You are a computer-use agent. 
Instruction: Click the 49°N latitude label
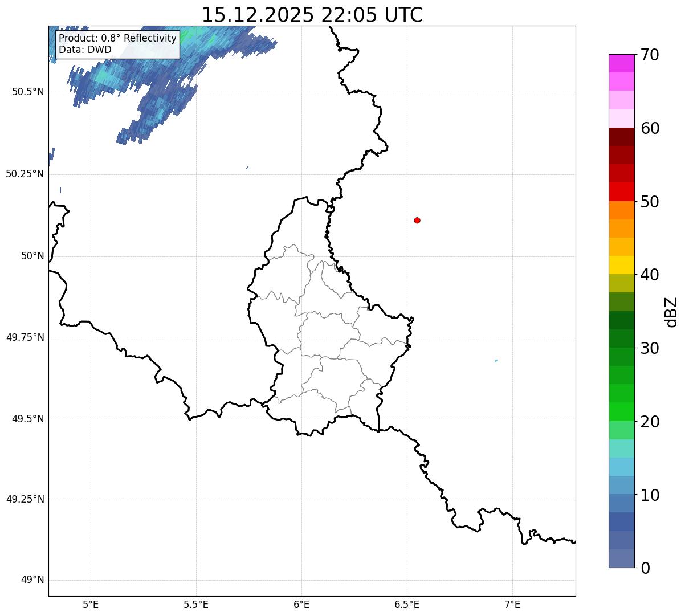[32, 580]
